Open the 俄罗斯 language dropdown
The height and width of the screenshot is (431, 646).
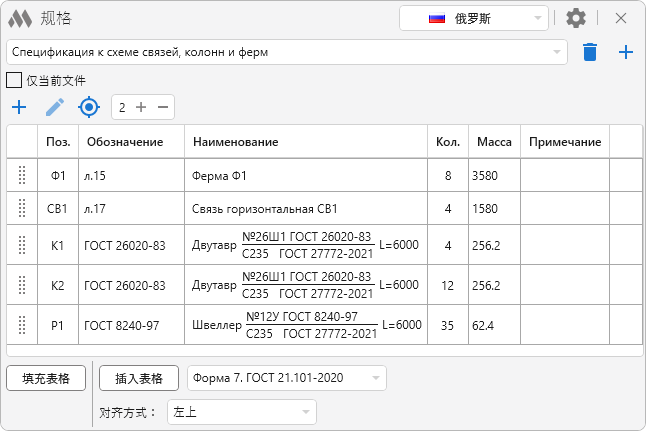[474, 18]
